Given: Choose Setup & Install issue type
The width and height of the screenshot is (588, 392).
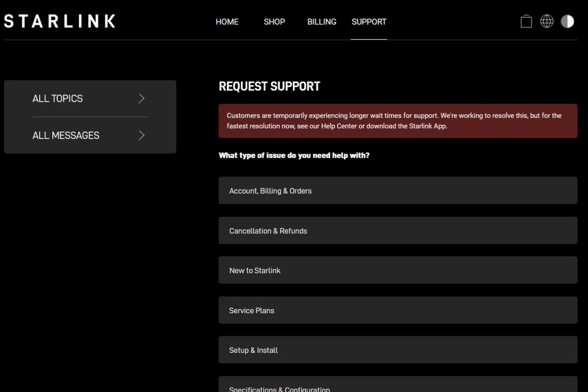Looking at the screenshot, I should coord(397,350).
